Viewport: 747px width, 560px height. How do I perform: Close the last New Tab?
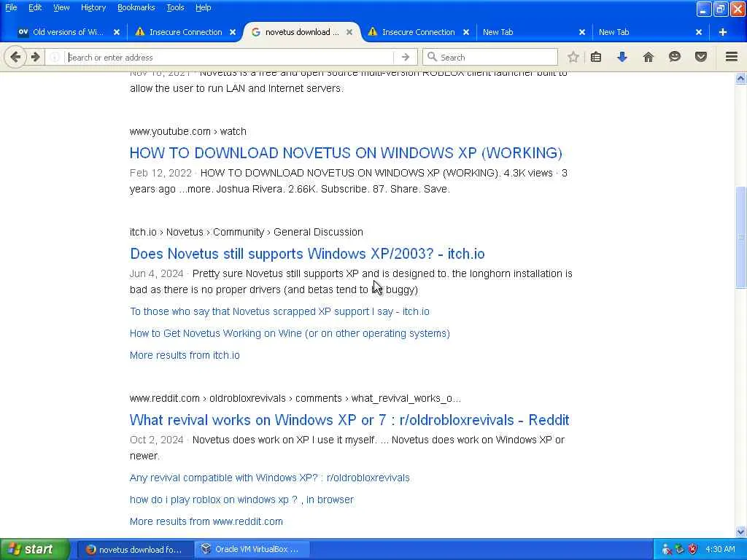click(x=698, y=32)
